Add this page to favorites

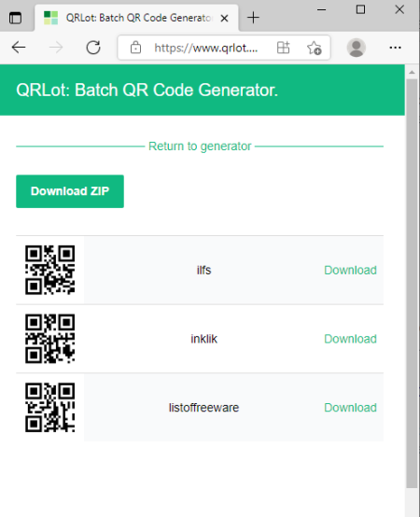[x=314, y=48]
